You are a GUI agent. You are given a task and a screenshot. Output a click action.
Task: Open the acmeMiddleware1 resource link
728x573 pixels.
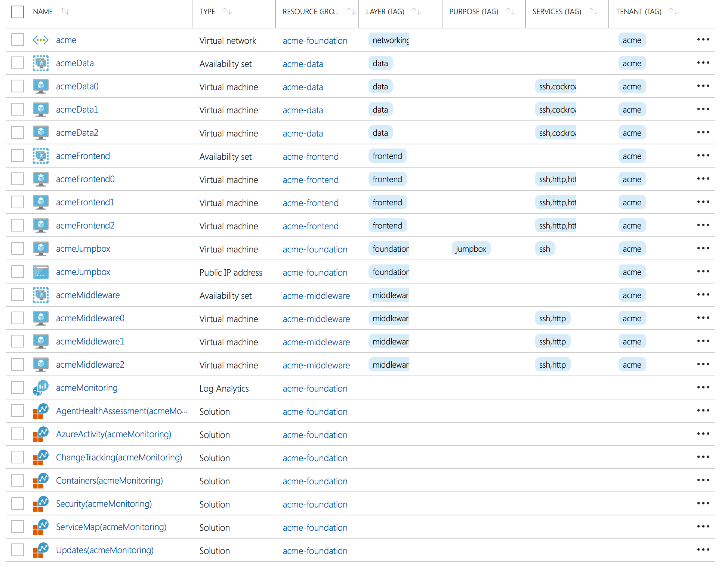(90, 341)
